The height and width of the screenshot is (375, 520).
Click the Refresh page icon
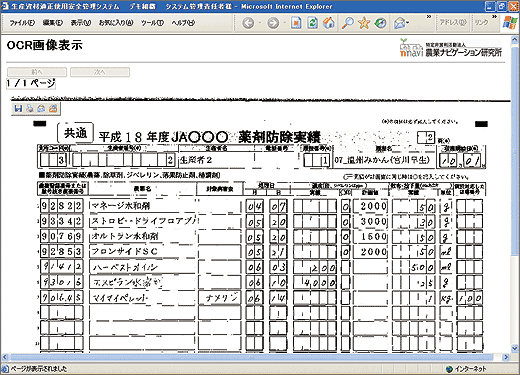312,23
